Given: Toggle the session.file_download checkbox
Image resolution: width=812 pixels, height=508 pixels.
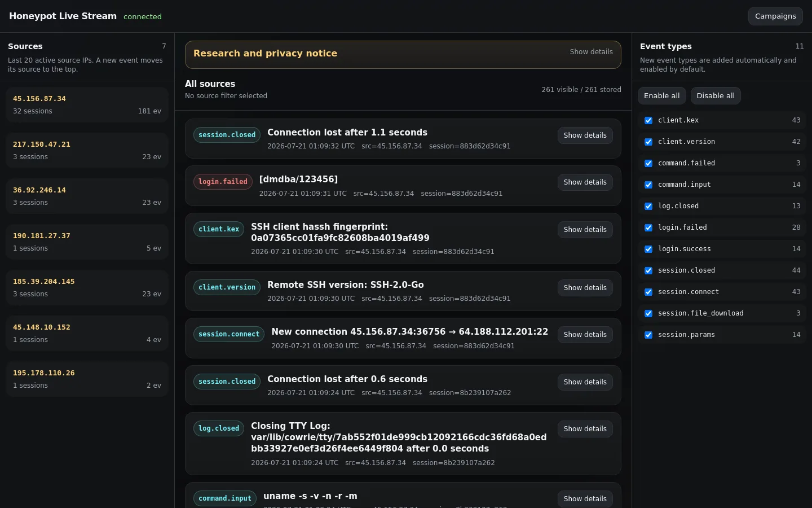Looking at the screenshot, I should click(x=648, y=313).
